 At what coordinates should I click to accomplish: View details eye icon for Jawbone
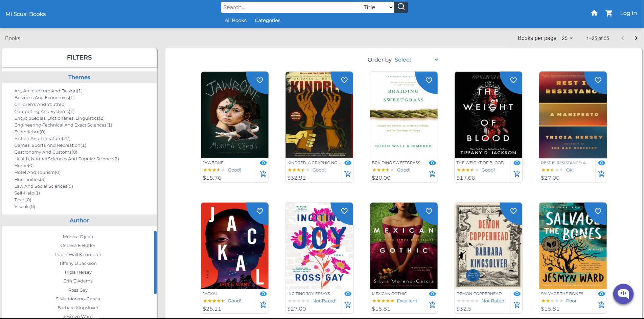click(x=263, y=163)
